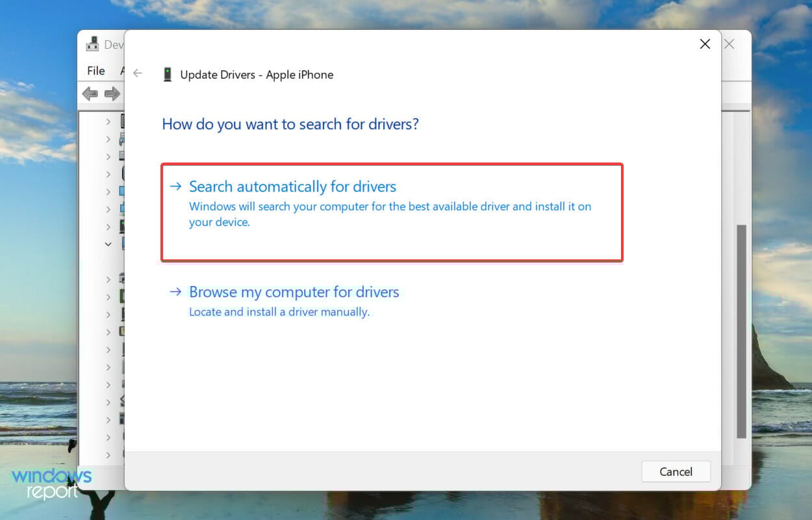Click Device Manager toolbar Back arrow
This screenshot has height=520, width=812.
tap(90, 94)
